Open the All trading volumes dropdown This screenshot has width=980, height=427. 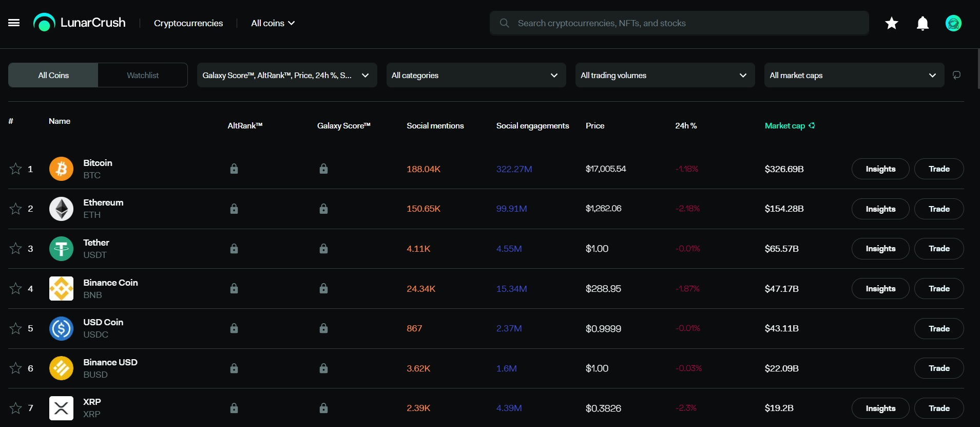tap(665, 75)
